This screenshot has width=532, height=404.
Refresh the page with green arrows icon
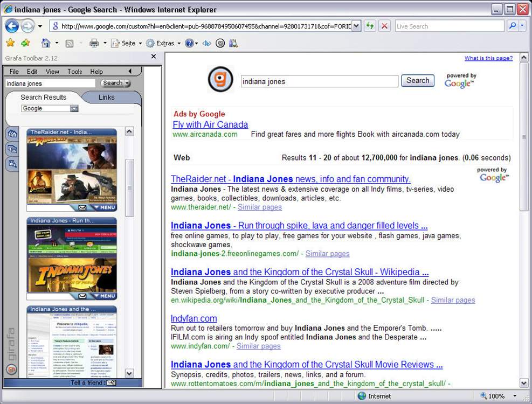point(370,26)
